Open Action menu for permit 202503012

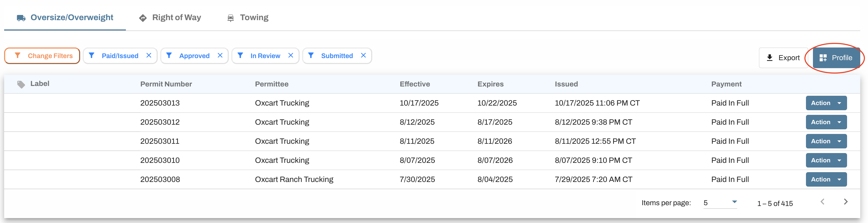click(x=826, y=122)
